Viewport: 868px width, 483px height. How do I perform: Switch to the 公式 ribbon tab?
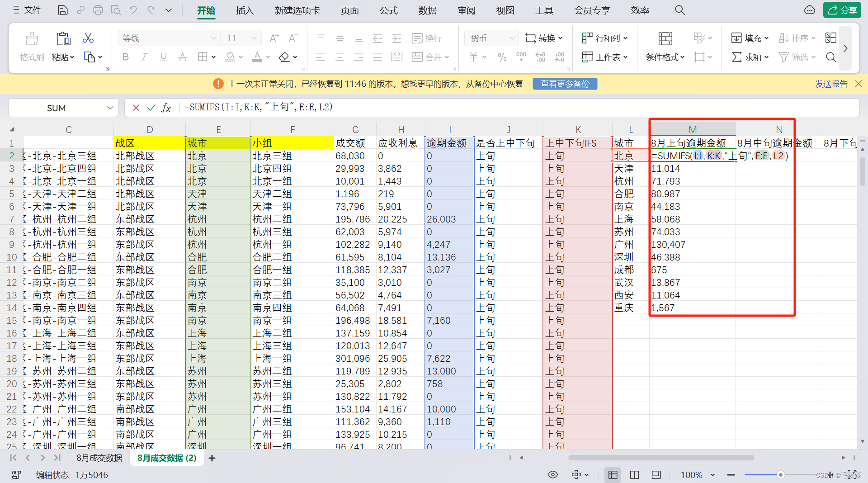[389, 10]
